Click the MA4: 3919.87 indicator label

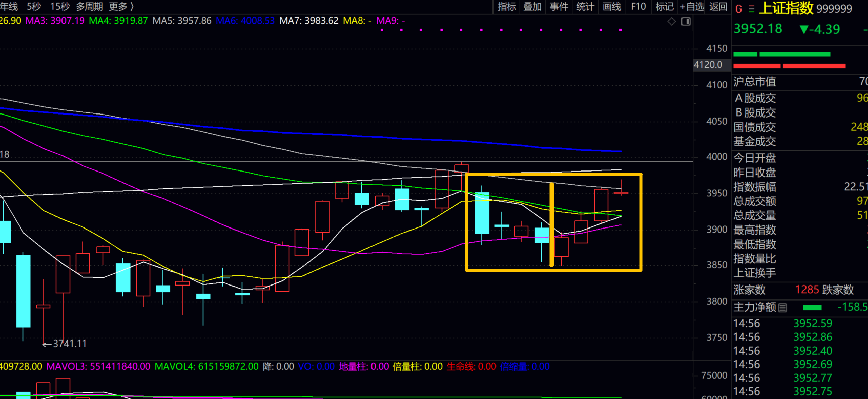tap(118, 21)
